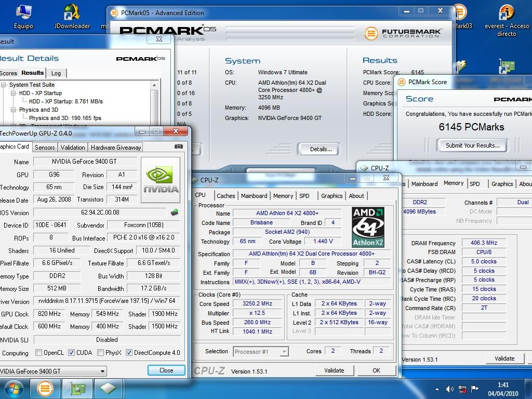Toggle the CUDA checkbox
The image size is (532, 399).
point(71,353)
